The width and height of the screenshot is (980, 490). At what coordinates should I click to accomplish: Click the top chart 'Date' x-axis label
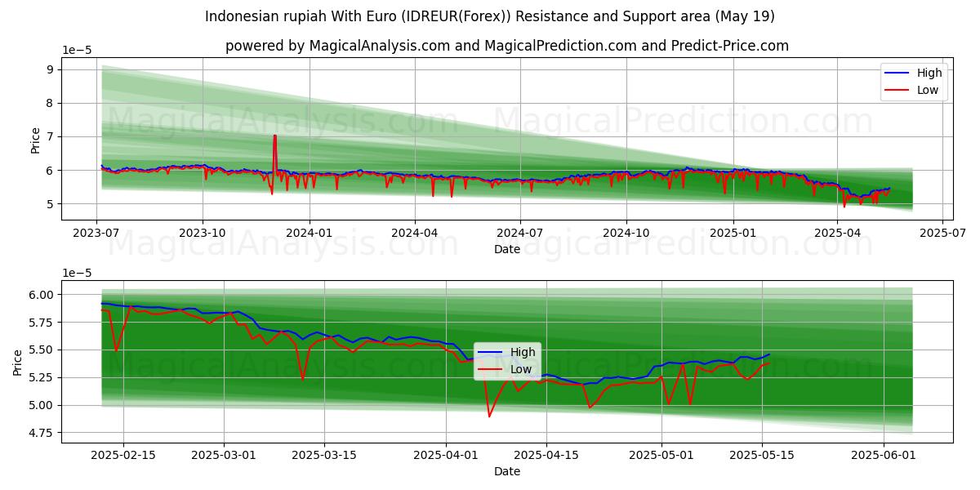[507, 249]
